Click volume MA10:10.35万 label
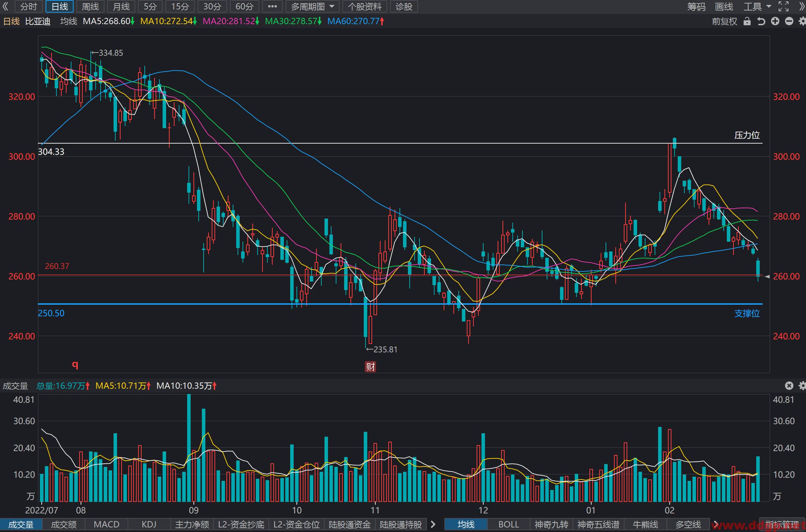 186,386
